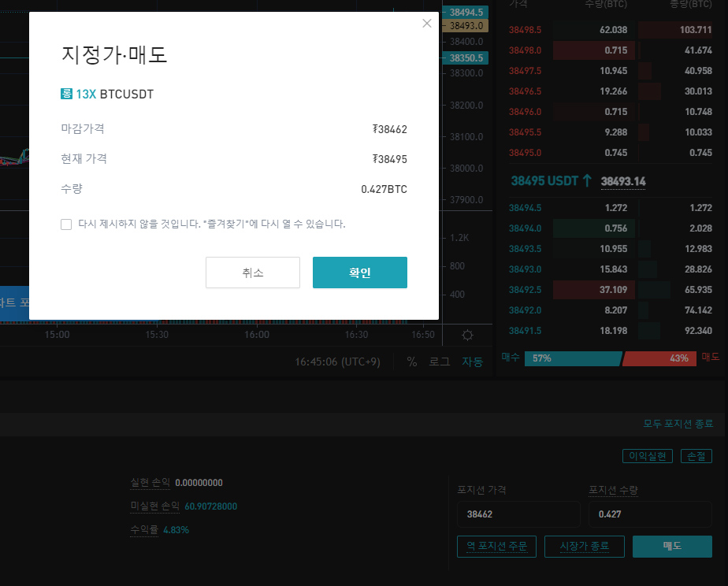
Task: Click the 38494.5 price tag on chart axis
Action: coord(465,12)
